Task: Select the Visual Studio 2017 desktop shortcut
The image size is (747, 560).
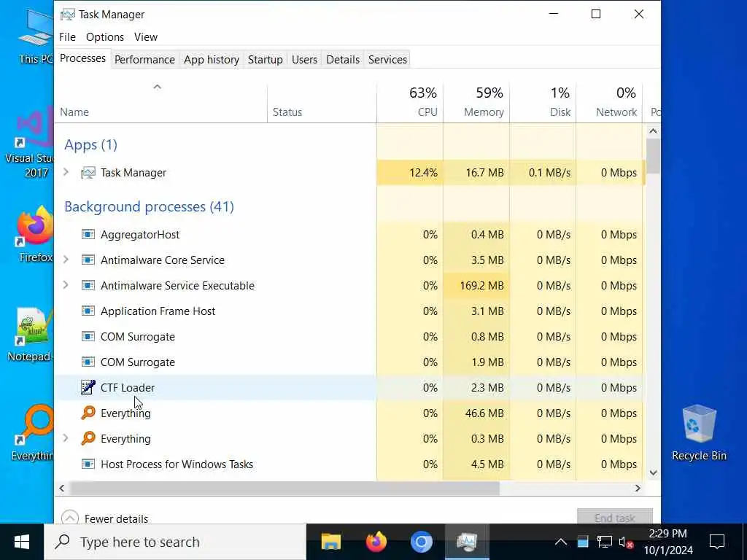Action: [29, 144]
